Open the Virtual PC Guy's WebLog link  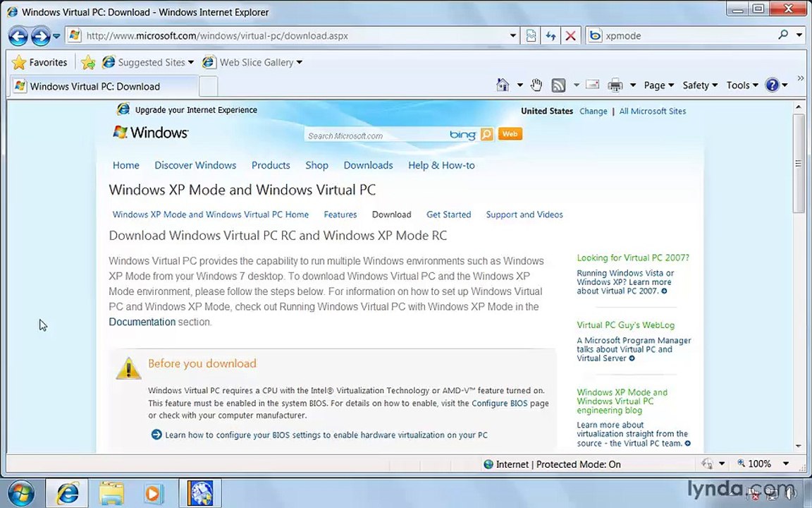coord(626,325)
